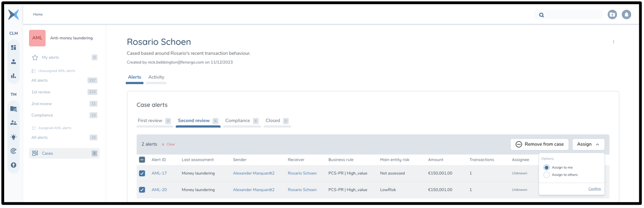Open the TM people group icon
The image size is (644, 208).
14,123
